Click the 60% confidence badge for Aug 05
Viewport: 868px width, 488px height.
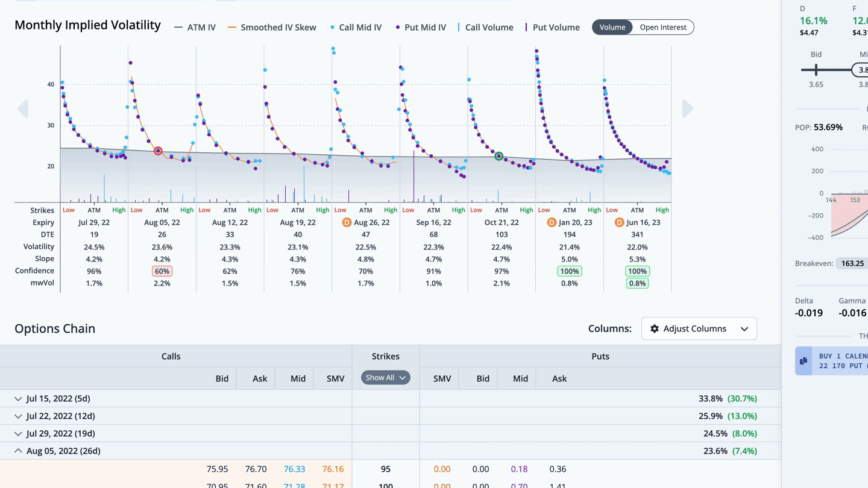(x=162, y=271)
